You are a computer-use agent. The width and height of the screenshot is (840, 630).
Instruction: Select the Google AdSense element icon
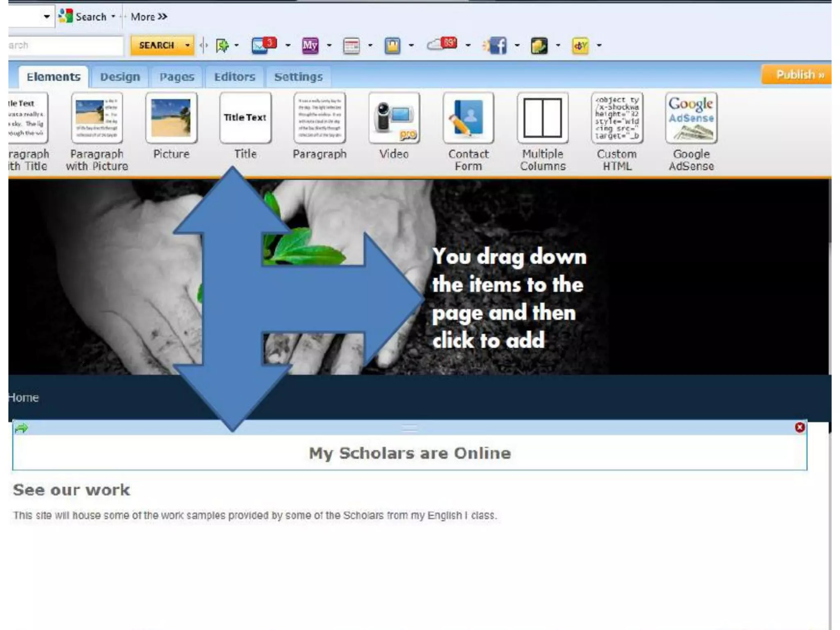coord(691,118)
